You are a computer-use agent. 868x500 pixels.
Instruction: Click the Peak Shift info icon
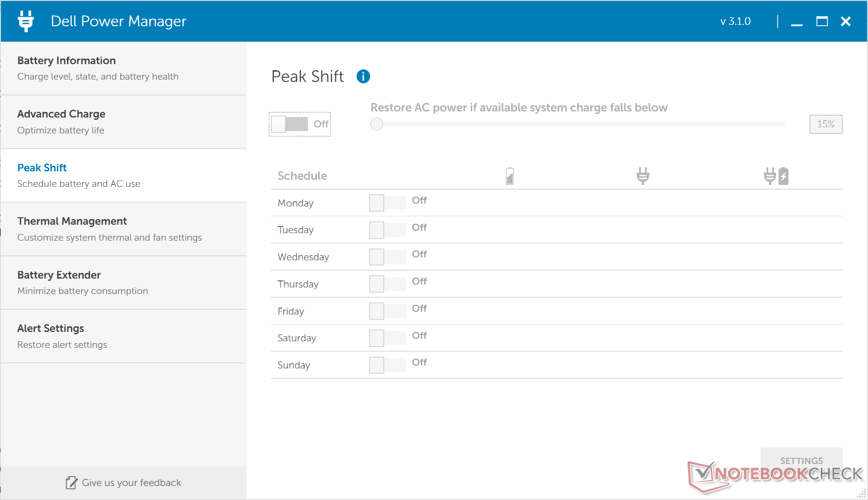(363, 76)
